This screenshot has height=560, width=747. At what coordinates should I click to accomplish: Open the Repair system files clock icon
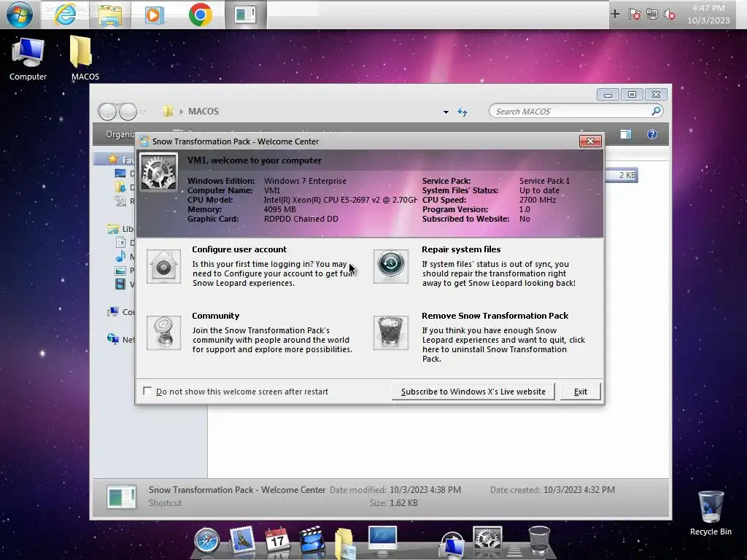(x=391, y=266)
